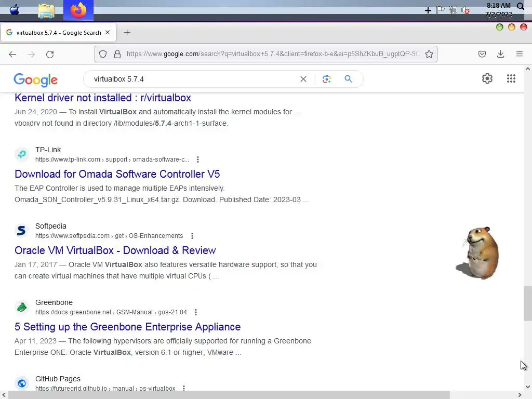Click the vertical scrollbar thumb

coord(527,303)
